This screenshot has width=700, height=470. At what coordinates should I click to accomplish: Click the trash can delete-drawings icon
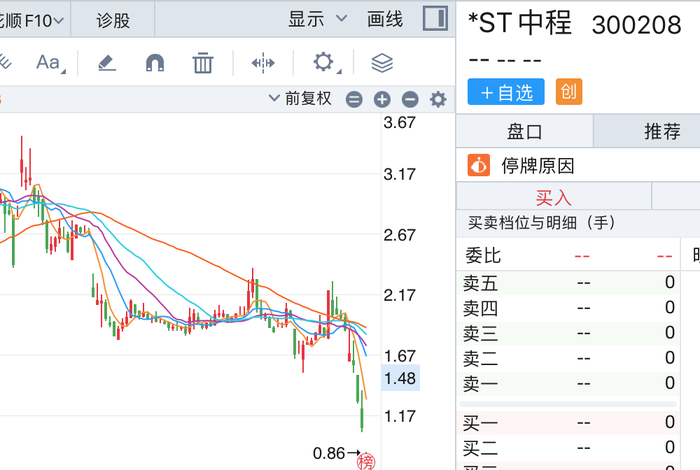tap(203, 63)
